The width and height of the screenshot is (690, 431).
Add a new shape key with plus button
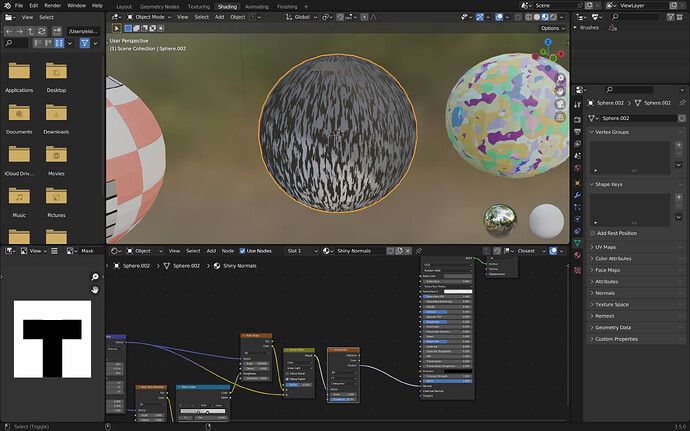[x=679, y=197]
